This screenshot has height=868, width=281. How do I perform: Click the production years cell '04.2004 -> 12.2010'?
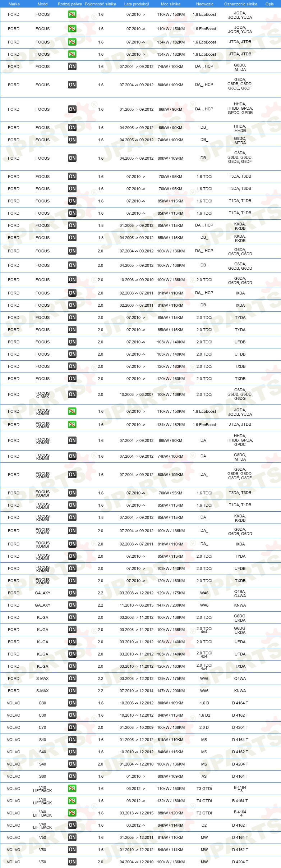[137, 862]
